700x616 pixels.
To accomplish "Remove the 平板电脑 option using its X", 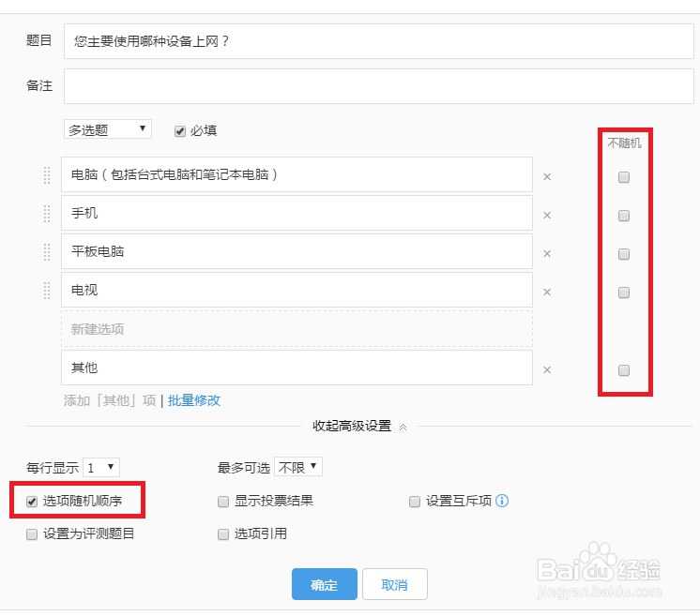I will pyautogui.click(x=547, y=254).
